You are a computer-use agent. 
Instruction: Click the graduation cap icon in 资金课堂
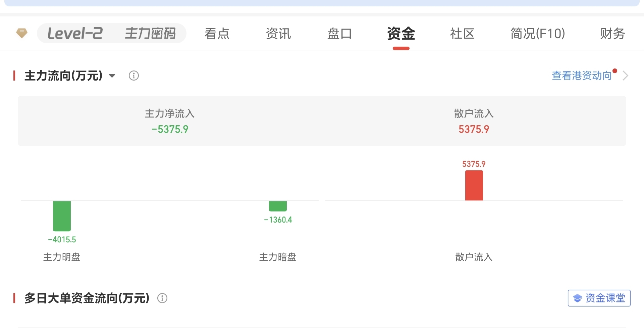click(x=577, y=298)
